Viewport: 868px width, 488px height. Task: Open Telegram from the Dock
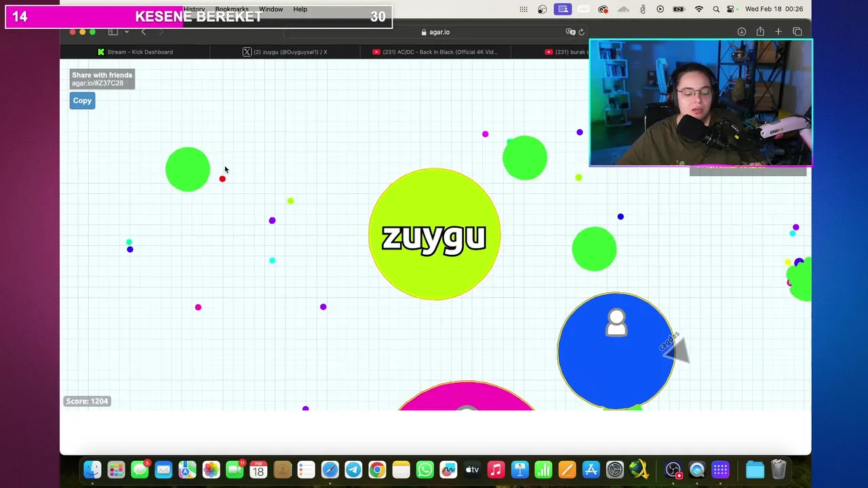pos(353,469)
